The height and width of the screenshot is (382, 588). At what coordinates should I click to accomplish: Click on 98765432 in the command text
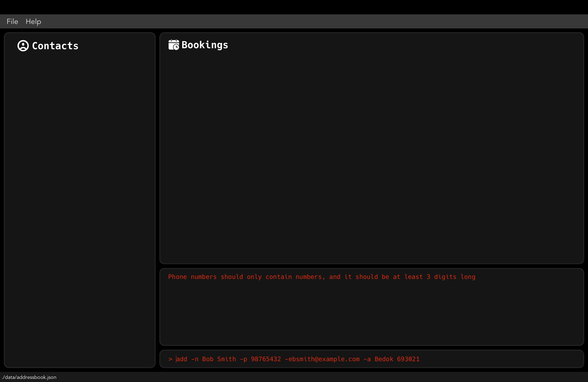tap(266, 359)
